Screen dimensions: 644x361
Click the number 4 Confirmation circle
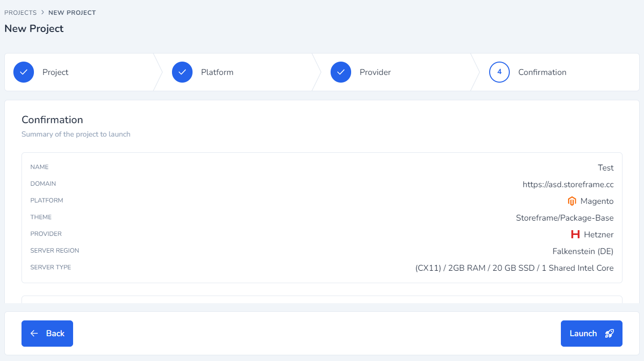pos(499,72)
